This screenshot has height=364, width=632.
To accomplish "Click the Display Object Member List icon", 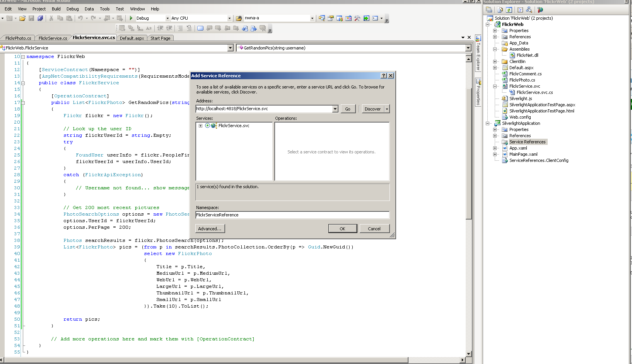I will tap(122, 28).
